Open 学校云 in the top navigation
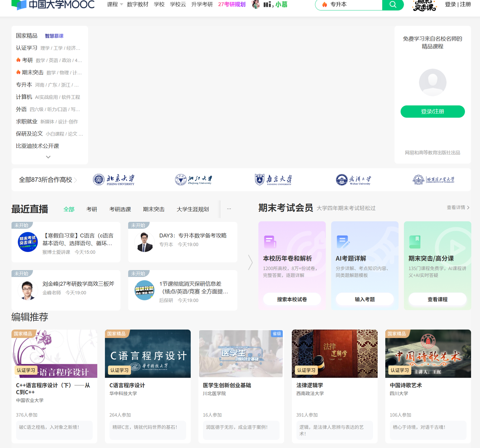This screenshot has height=448, width=480. tap(178, 4)
